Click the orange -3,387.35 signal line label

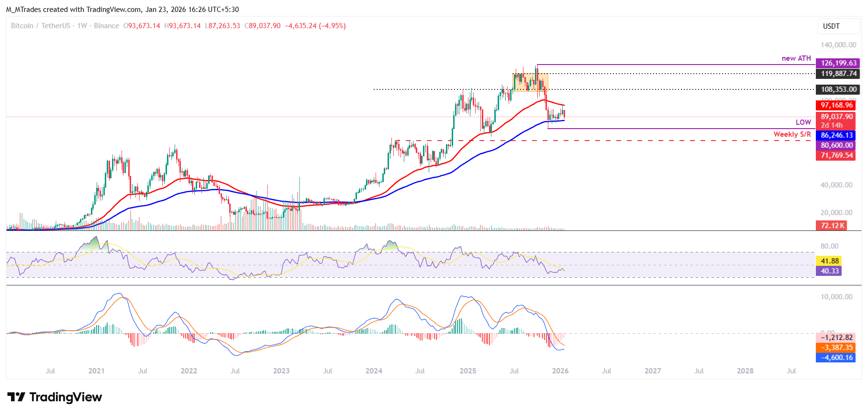[836, 348]
